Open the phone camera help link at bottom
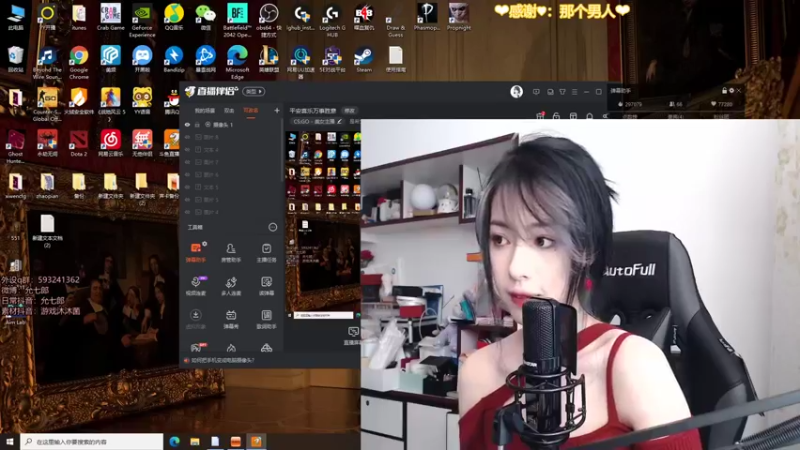800x450 pixels. 222,360
